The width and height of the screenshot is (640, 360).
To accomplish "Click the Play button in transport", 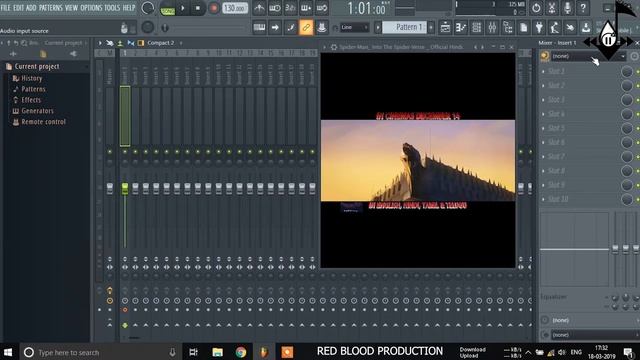I will point(182,8).
